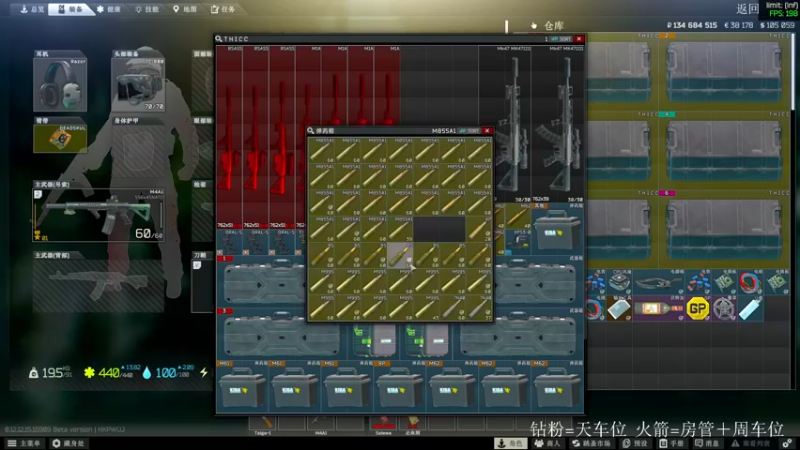The image size is (800, 450).
Task: Select the GP coin in stash
Action: [x=698, y=309]
